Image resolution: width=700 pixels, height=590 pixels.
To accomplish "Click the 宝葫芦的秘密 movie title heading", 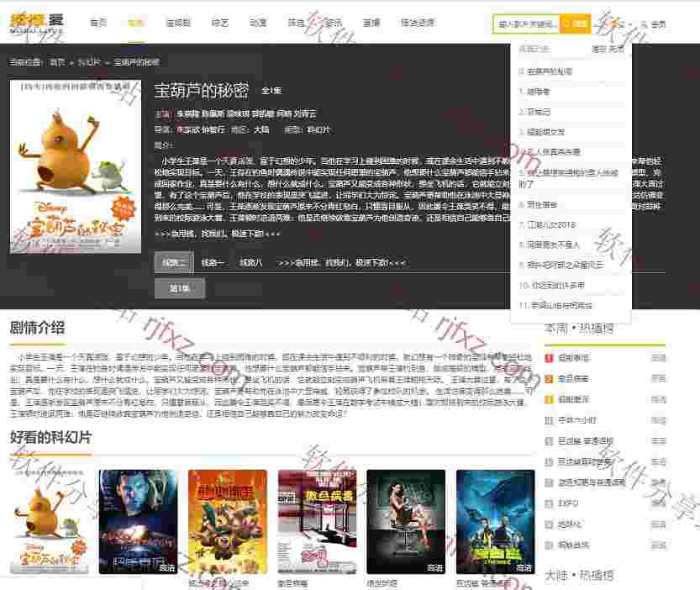I will (x=202, y=90).
